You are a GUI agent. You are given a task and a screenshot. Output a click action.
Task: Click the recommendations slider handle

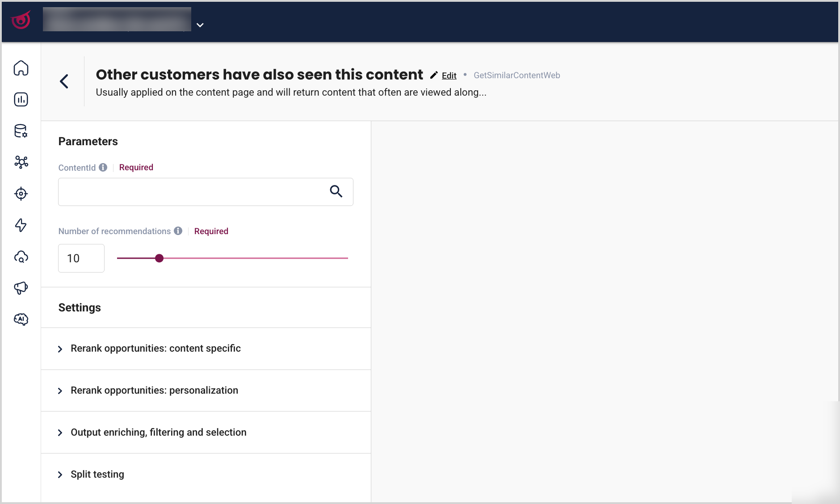[x=160, y=258]
